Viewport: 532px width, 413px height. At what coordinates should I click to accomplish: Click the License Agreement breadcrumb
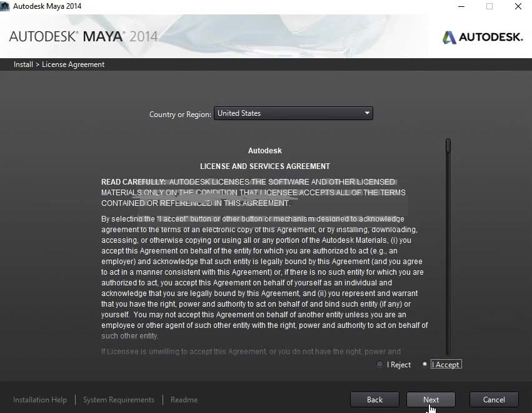pos(73,64)
